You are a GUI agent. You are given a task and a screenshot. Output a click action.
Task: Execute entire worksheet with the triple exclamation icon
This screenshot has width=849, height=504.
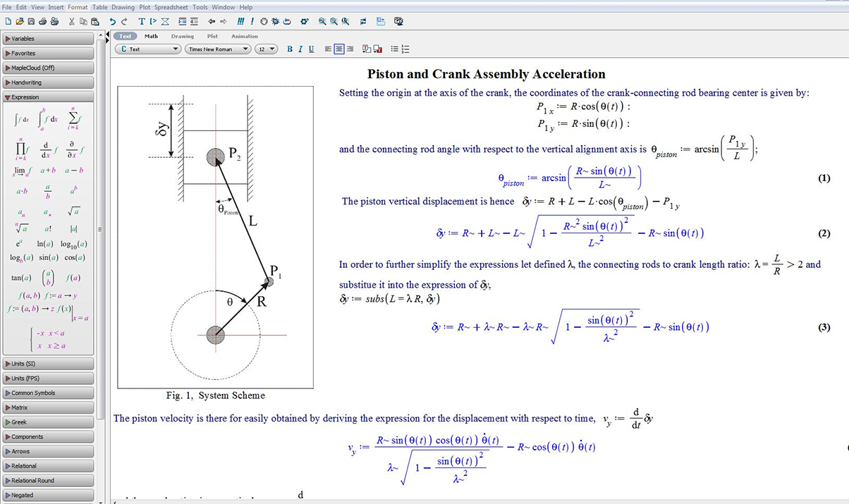[x=240, y=22]
